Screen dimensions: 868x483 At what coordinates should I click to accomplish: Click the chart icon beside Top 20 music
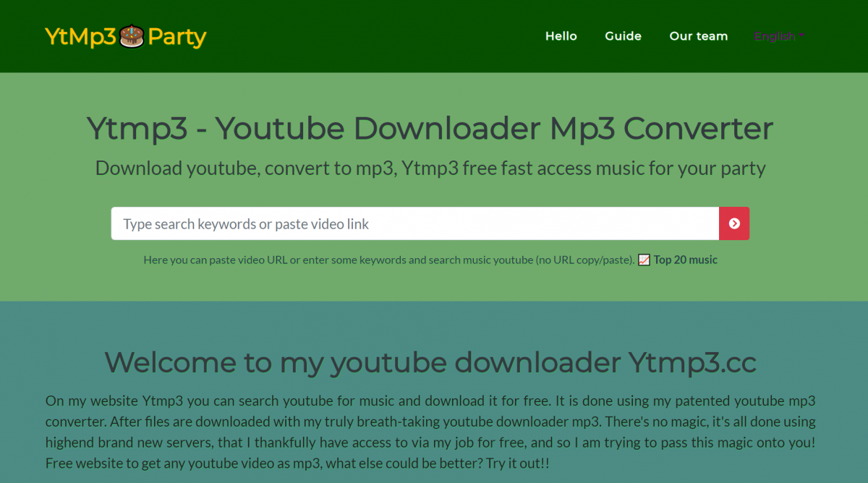tap(644, 259)
